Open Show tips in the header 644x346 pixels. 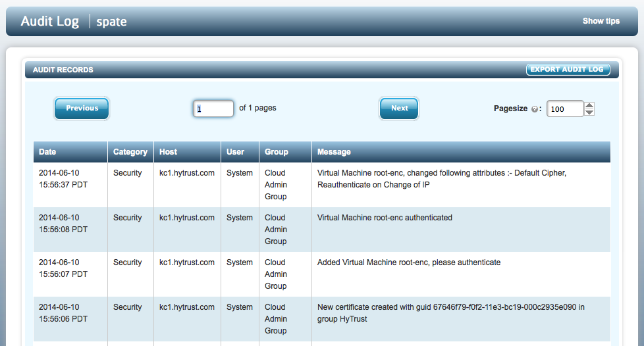point(601,21)
